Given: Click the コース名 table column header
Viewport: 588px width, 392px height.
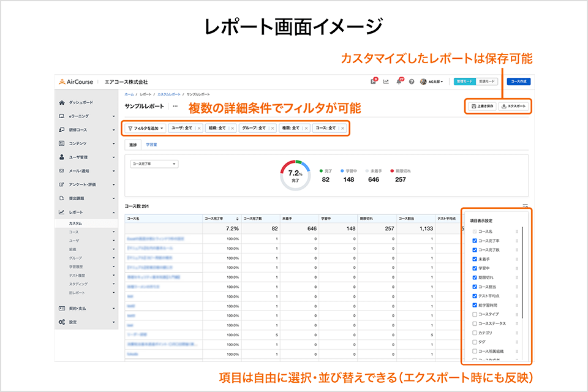Looking at the screenshot, I should click(164, 218).
